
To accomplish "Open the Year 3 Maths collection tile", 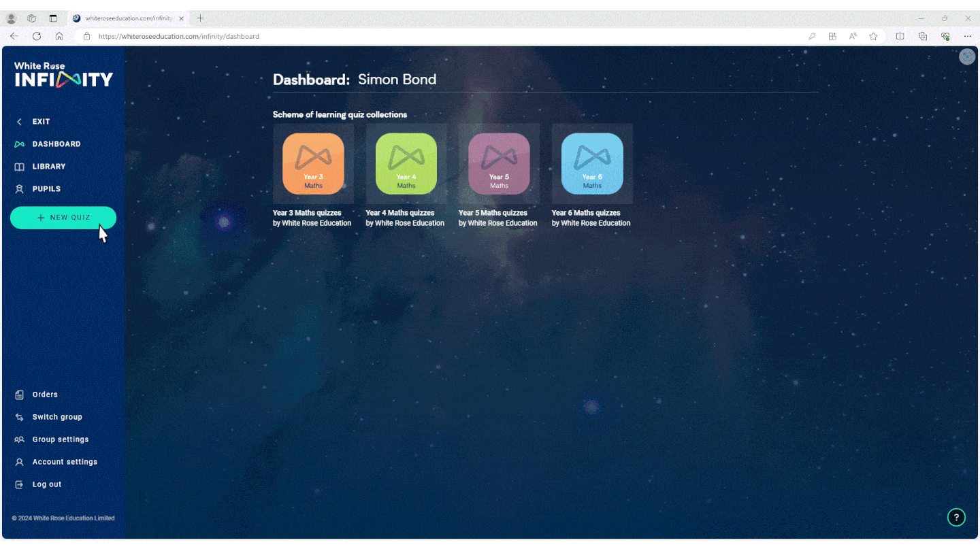I will [x=313, y=164].
